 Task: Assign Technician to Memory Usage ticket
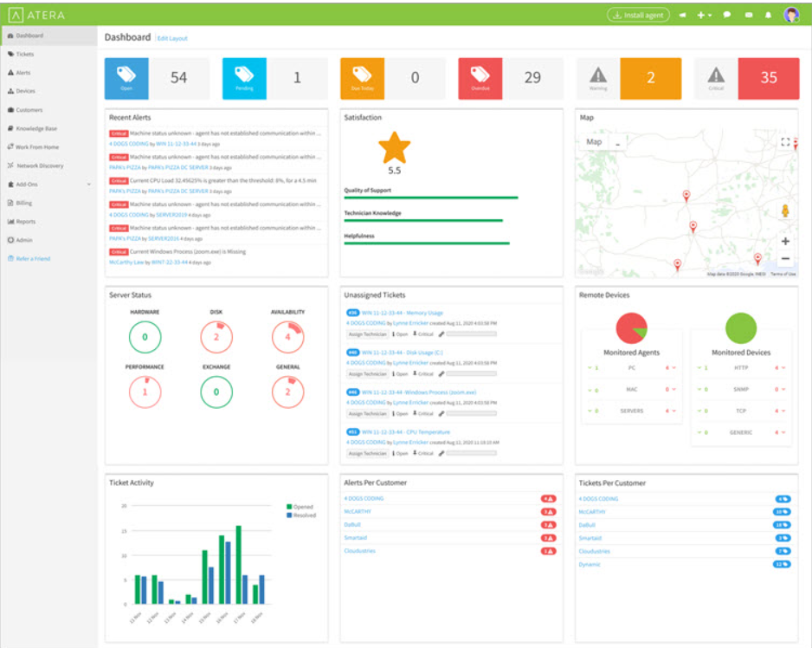(x=367, y=334)
